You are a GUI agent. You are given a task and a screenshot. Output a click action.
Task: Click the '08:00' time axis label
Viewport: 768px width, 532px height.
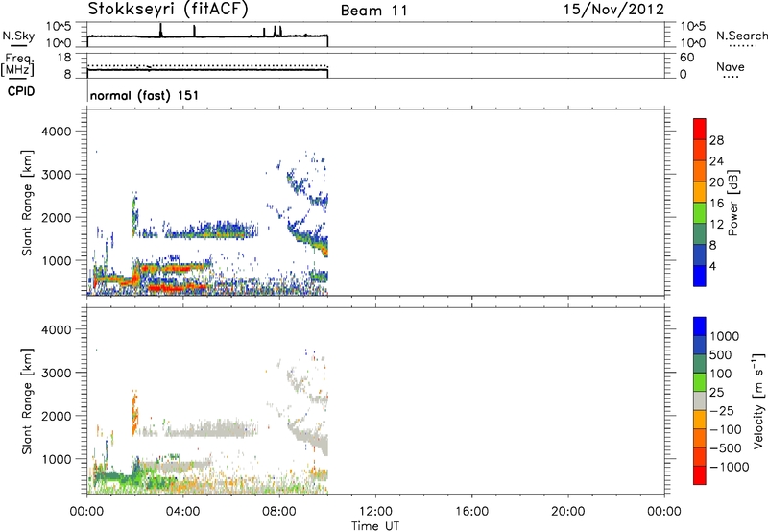coord(279,512)
